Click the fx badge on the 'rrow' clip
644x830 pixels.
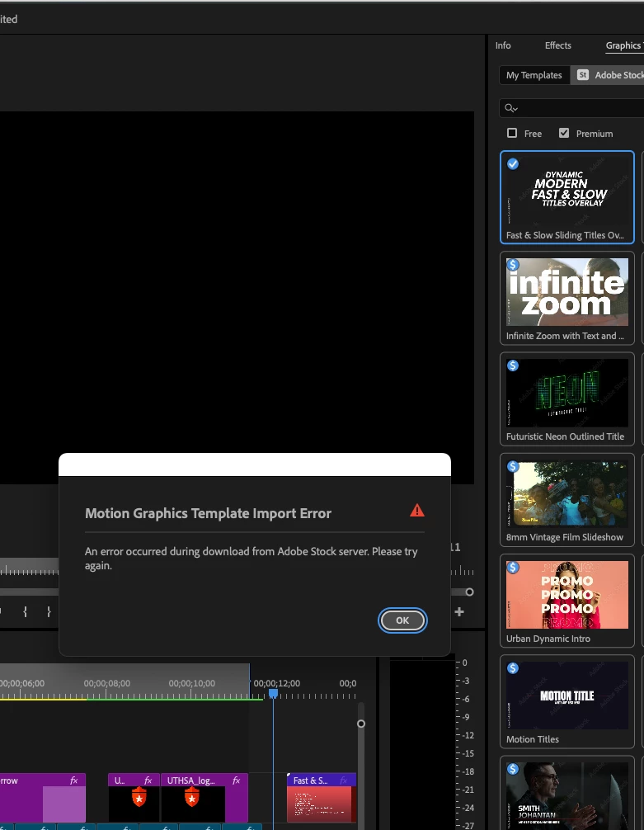point(74,780)
